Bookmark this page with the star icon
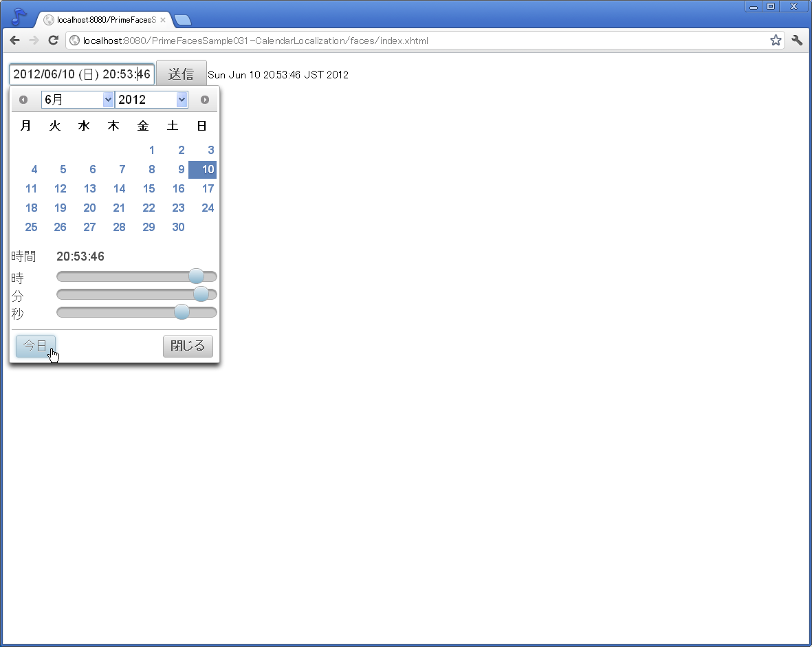The width and height of the screenshot is (812, 647). (776, 41)
